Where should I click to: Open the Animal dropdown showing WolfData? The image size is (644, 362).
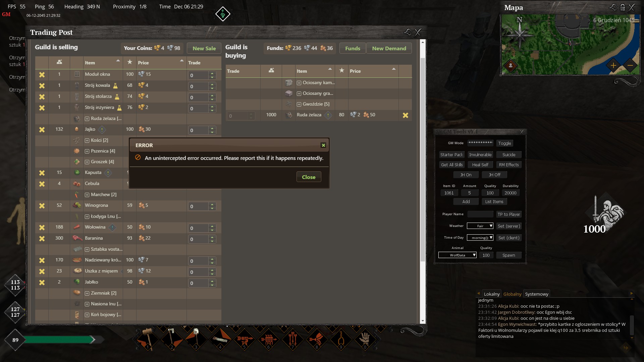(x=457, y=255)
